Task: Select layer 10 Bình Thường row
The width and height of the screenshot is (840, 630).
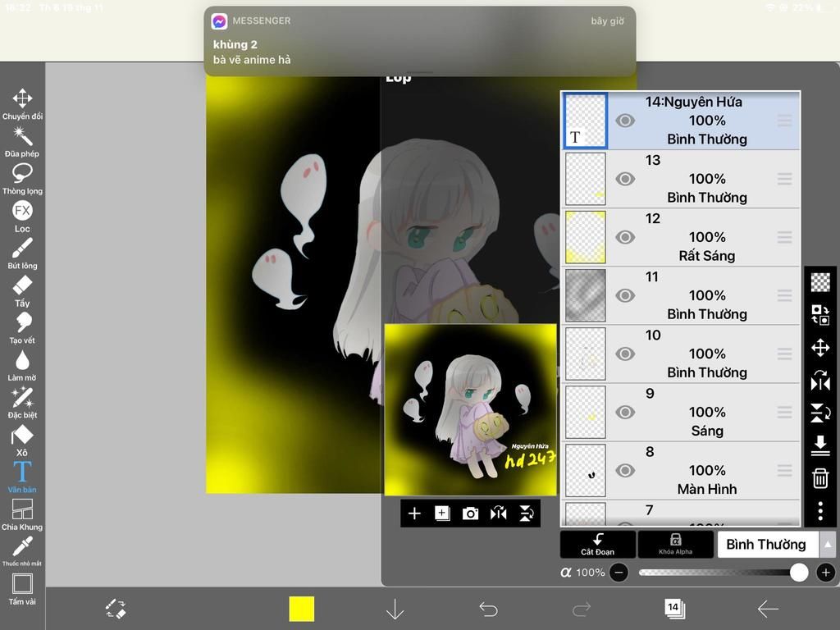Action: (x=680, y=354)
